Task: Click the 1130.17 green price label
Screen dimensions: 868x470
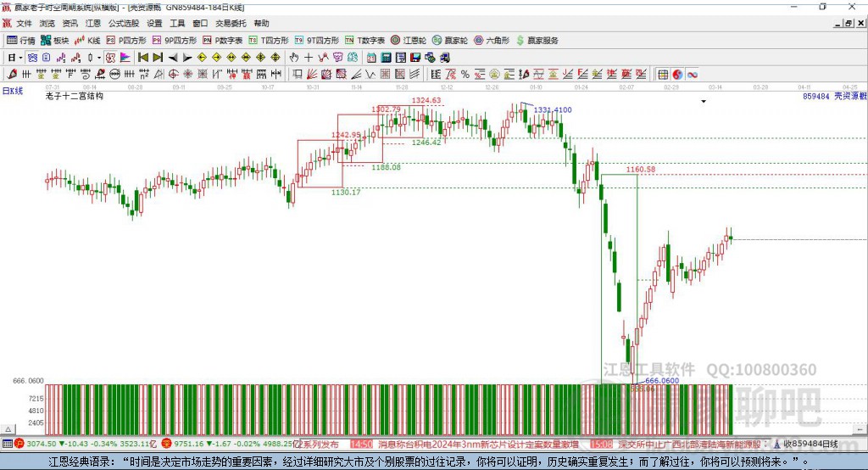Action: click(346, 193)
